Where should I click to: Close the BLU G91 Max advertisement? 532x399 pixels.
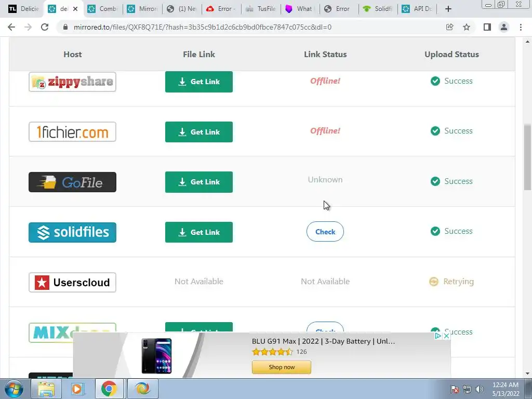click(446, 336)
